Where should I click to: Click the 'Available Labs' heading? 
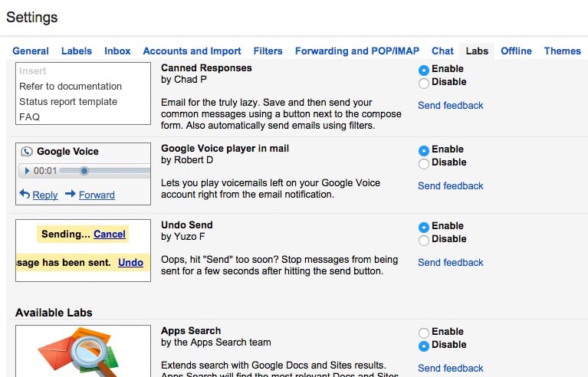[54, 313]
